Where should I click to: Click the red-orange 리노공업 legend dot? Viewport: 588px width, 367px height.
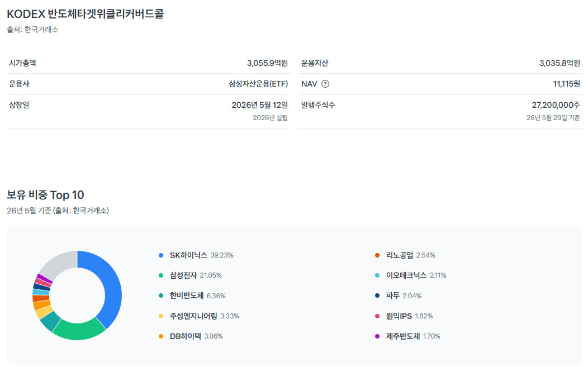377,255
